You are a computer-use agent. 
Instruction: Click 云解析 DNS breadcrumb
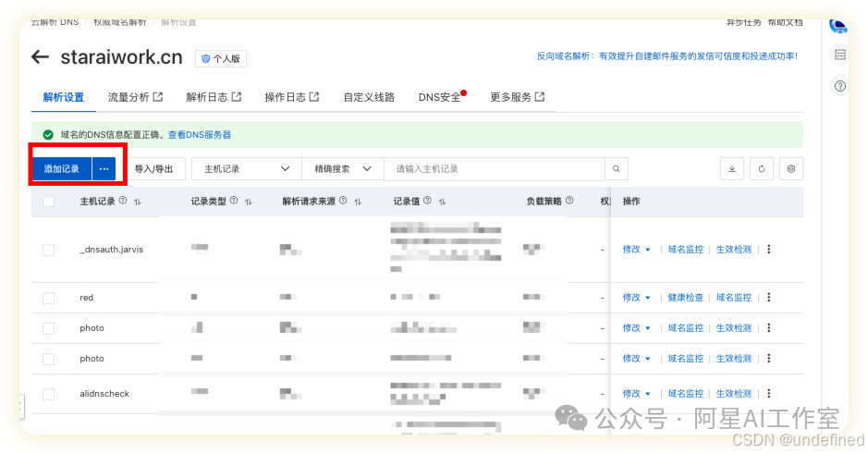(x=55, y=22)
